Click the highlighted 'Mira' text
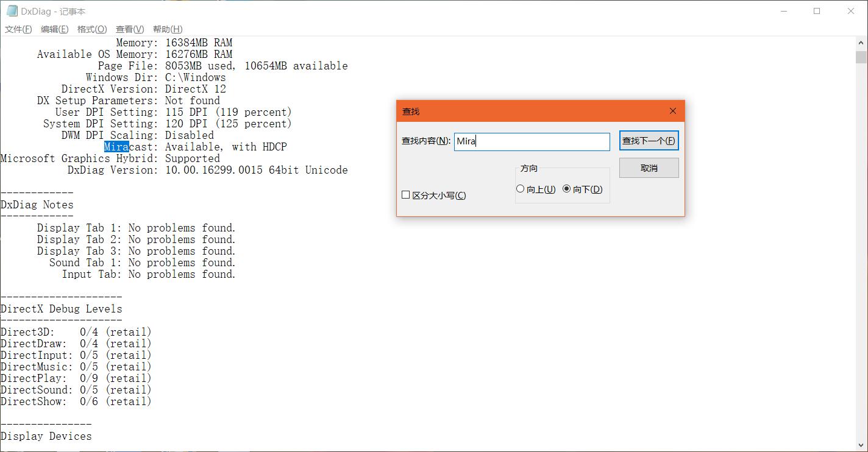Image resolution: width=868 pixels, height=452 pixels. click(x=116, y=147)
